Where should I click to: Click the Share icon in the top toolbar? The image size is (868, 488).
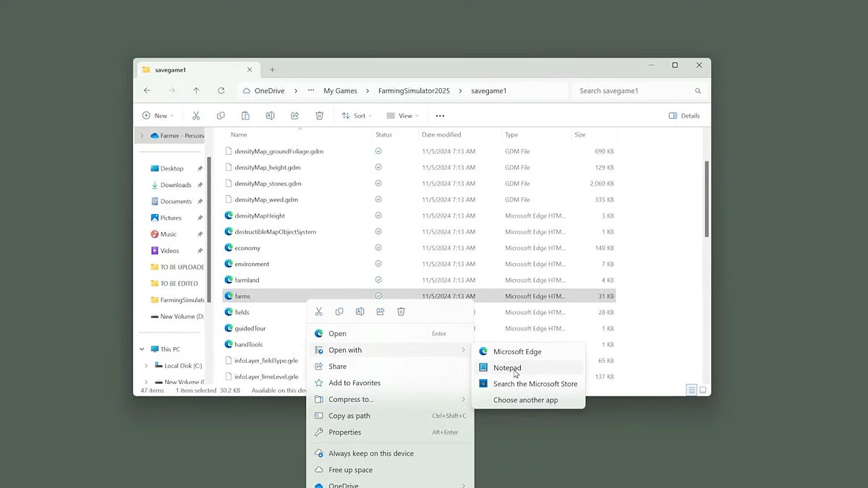point(294,116)
